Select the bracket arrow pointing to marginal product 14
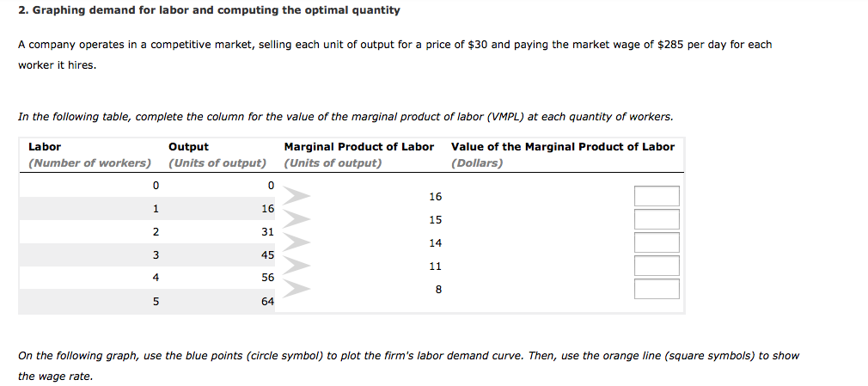This screenshot has width=868, height=386. click(x=295, y=242)
